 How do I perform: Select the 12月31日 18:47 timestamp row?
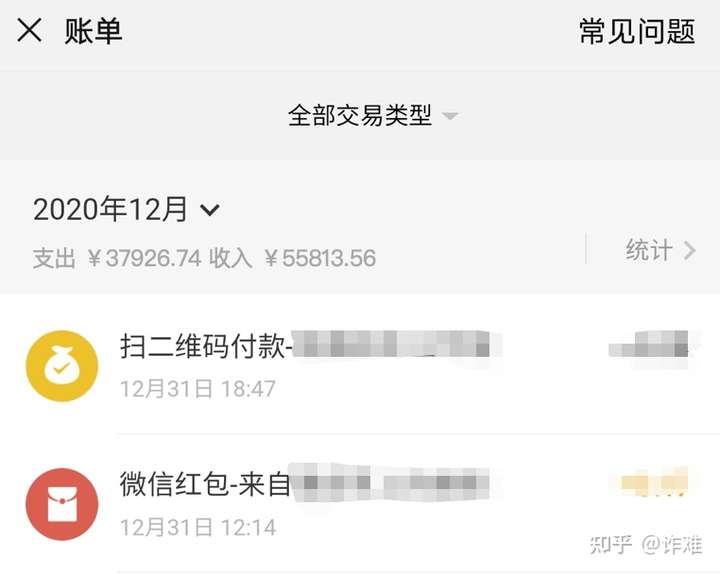click(x=198, y=389)
